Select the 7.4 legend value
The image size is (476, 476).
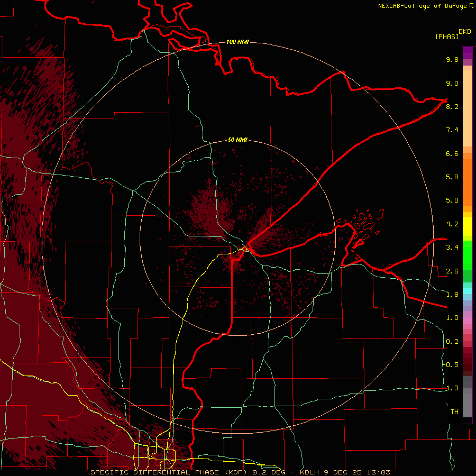pos(452,130)
